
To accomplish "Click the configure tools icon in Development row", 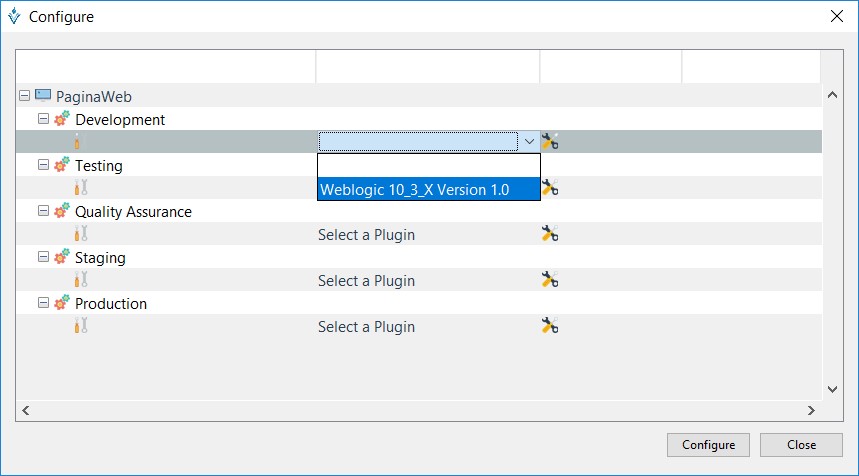I will [x=549, y=141].
